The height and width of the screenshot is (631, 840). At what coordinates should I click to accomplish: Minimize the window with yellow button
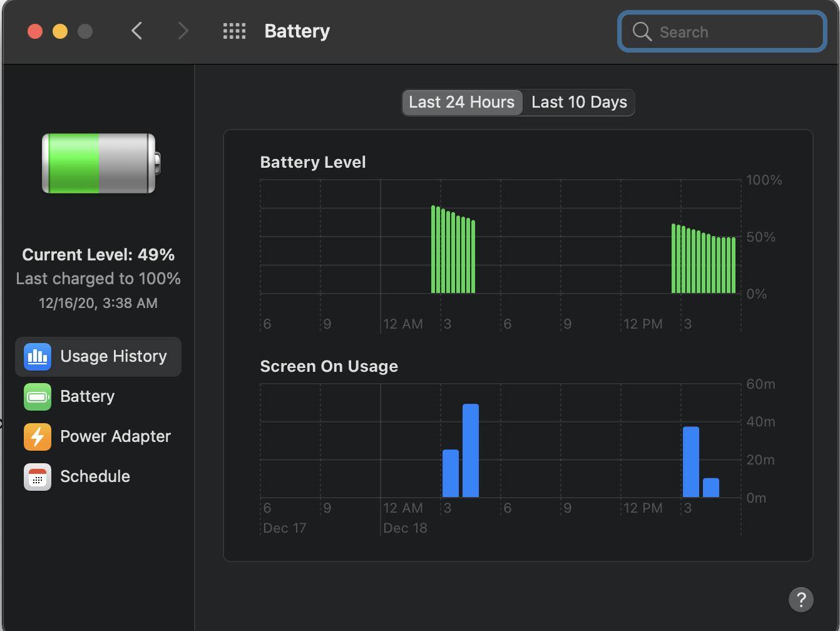(x=60, y=31)
